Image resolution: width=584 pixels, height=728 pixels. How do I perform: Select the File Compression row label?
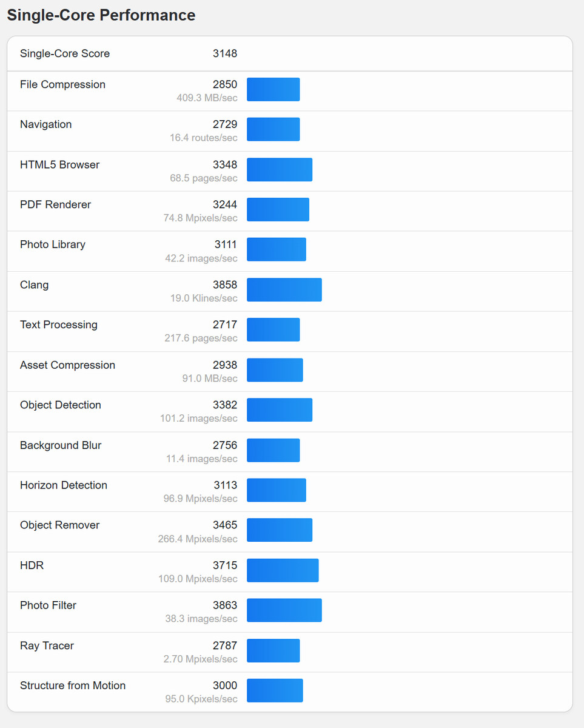coord(62,85)
